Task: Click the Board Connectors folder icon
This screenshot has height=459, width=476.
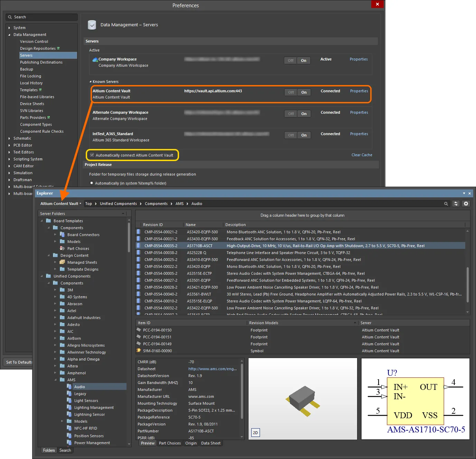Action: (x=62, y=234)
